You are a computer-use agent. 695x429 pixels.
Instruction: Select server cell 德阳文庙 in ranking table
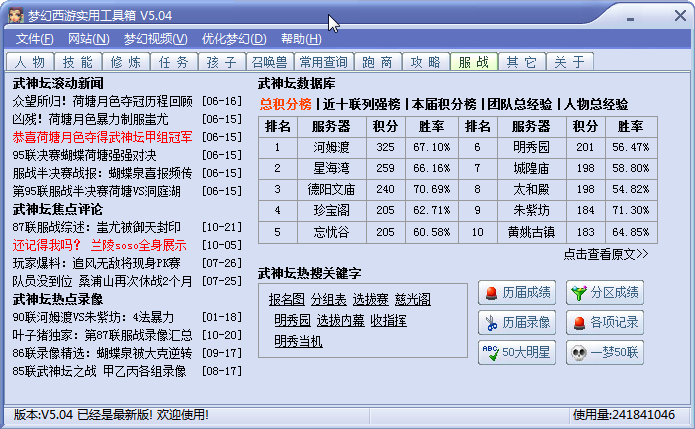pos(332,190)
